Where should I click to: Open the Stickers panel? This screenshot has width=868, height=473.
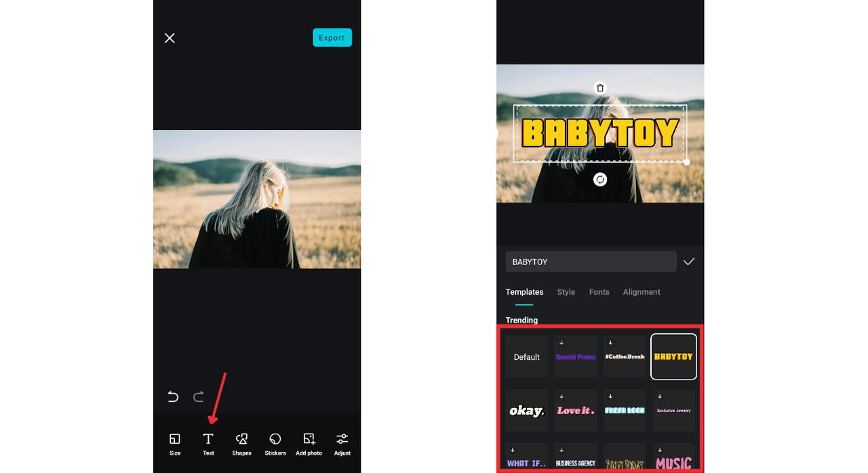pyautogui.click(x=275, y=444)
